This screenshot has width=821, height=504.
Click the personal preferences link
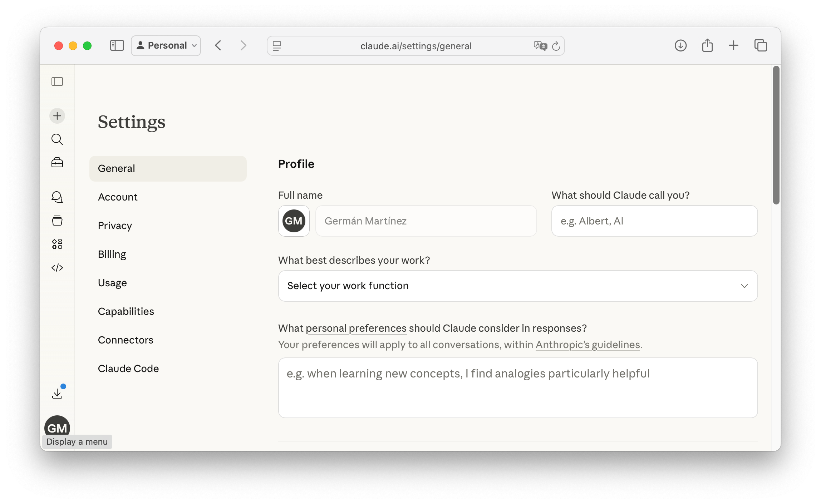point(356,328)
